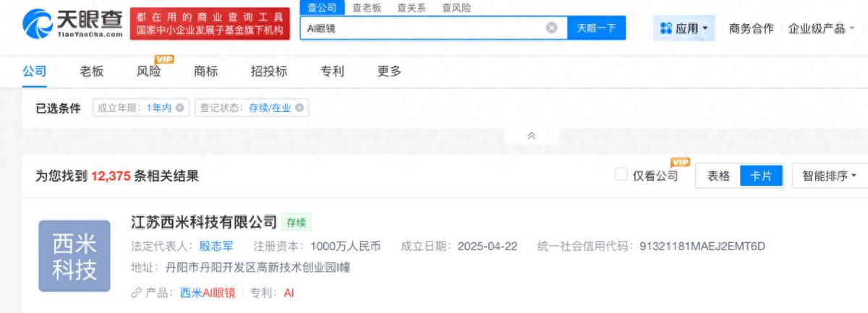This screenshot has width=868, height=313.
Task: Select the 招投标 tab
Action: click(268, 71)
